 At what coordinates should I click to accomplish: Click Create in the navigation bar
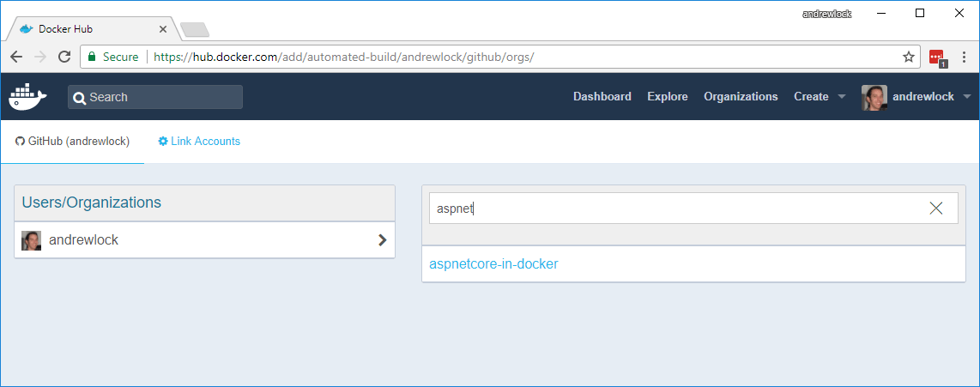tap(811, 96)
